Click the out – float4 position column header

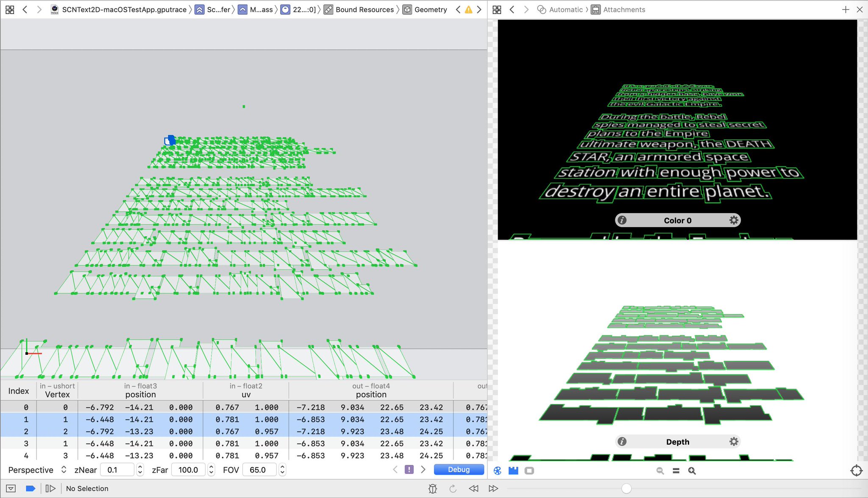371,390
